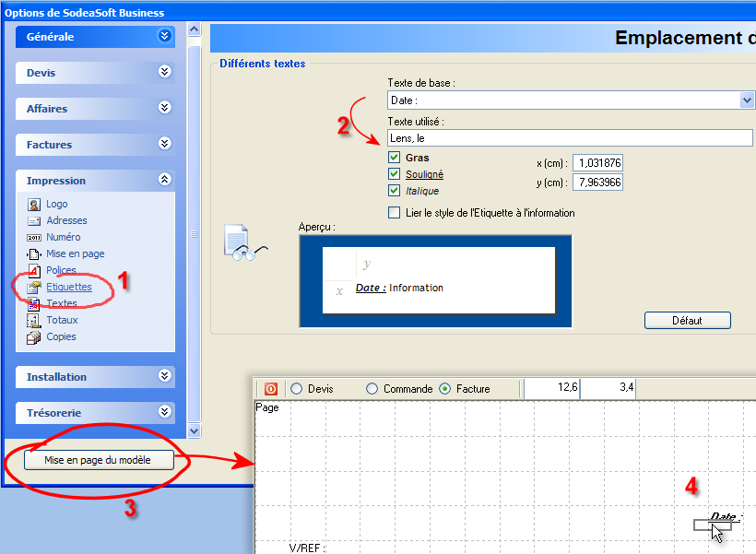Click sidebar scrollbar up arrow

pos(194,29)
